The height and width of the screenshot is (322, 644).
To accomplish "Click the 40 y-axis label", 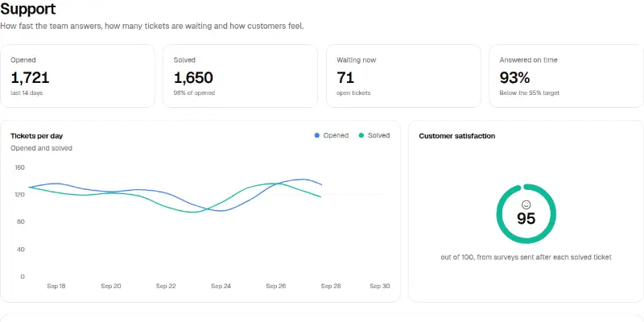I will click(19, 250).
